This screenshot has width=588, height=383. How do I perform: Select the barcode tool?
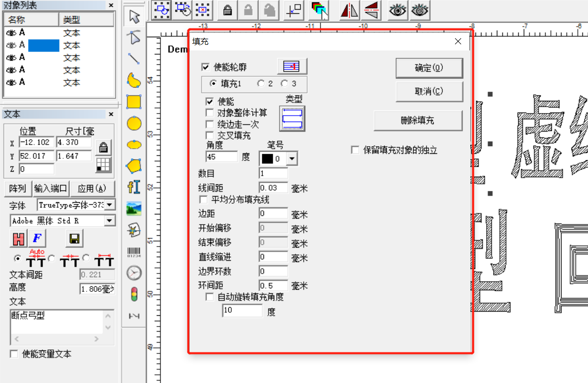pyautogui.click(x=134, y=252)
